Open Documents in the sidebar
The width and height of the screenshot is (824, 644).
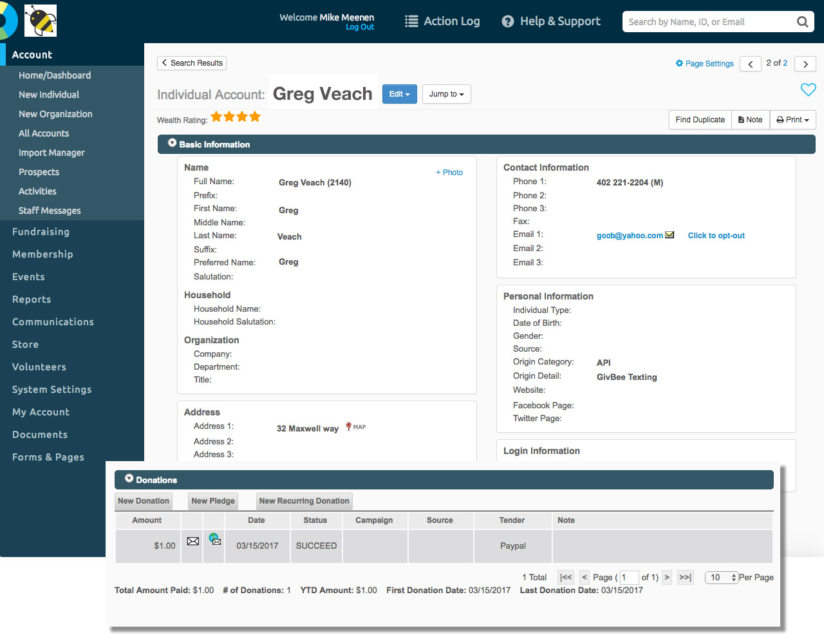click(x=40, y=435)
